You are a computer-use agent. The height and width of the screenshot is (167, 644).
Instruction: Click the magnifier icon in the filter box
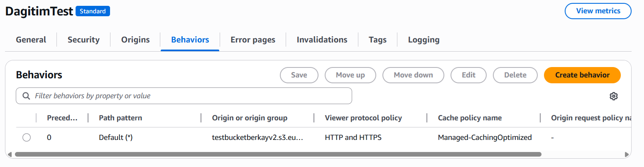(26, 96)
